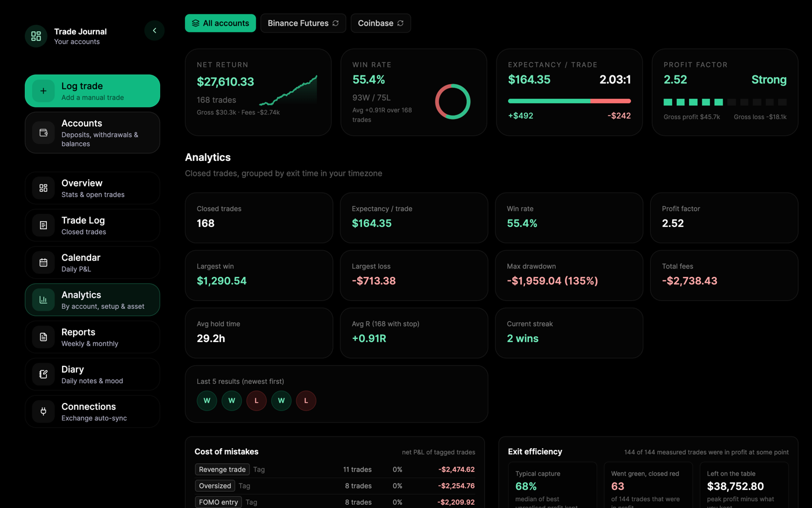Click the layers icon in All accounts
The width and height of the screenshot is (812, 508).
[195, 23]
